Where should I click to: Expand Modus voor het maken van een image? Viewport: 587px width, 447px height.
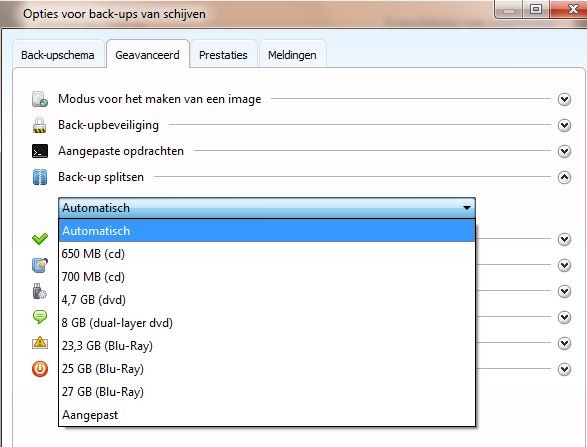click(x=564, y=99)
